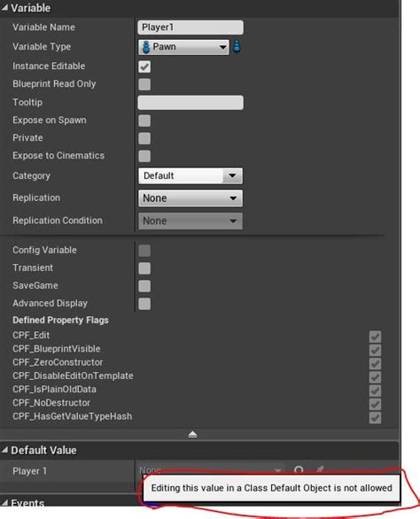The width and height of the screenshot is (420, 519).
Task: Click the empty Tooltip text field
Action: click(x=191, y=102)
